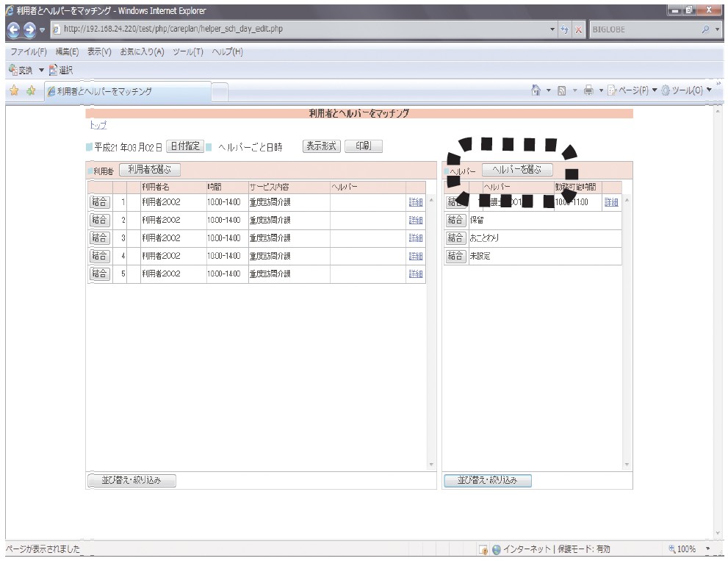Click 結合 for user row 4
Viewport: 728px width, 561px height.
point(99,256)
